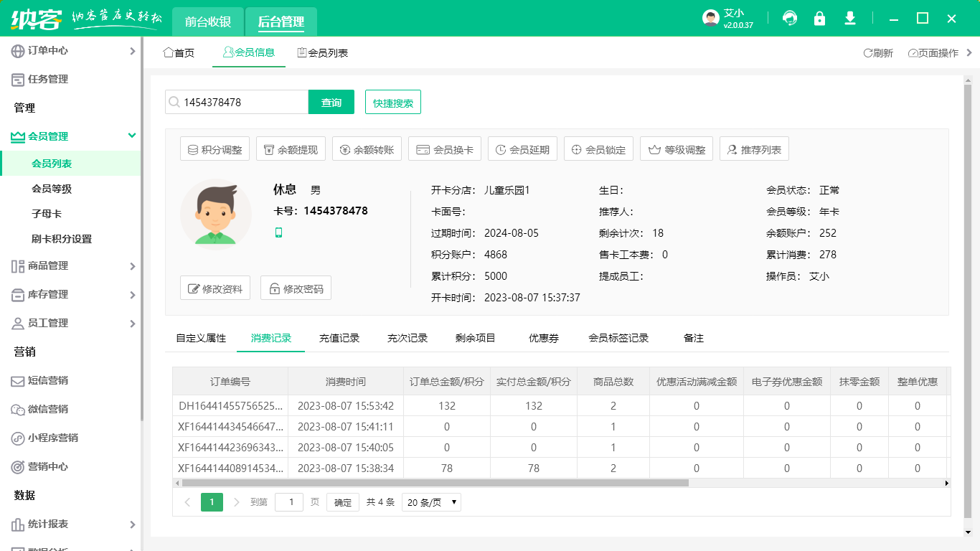
Task: Click the 修改资料 edit profile button
Action: 215,287
